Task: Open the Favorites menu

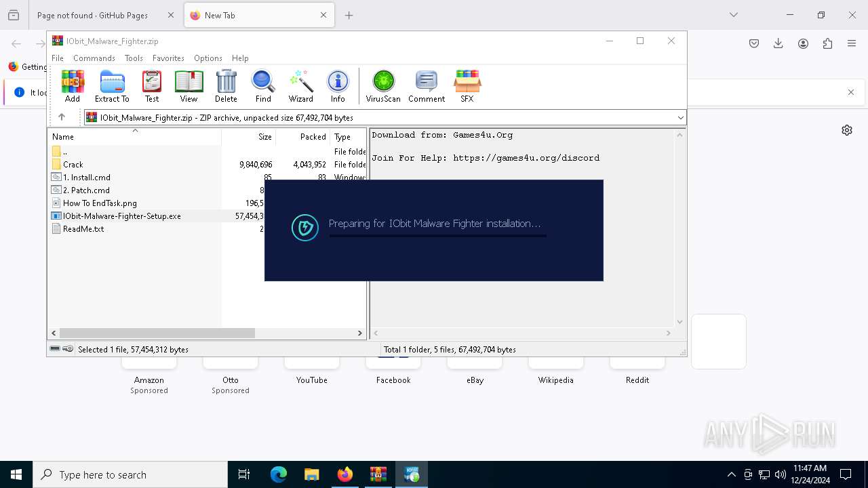Action: 168,58
